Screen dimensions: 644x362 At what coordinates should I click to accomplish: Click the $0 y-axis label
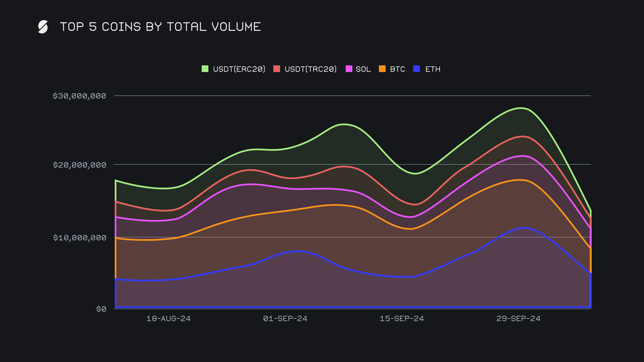(101, 309)
